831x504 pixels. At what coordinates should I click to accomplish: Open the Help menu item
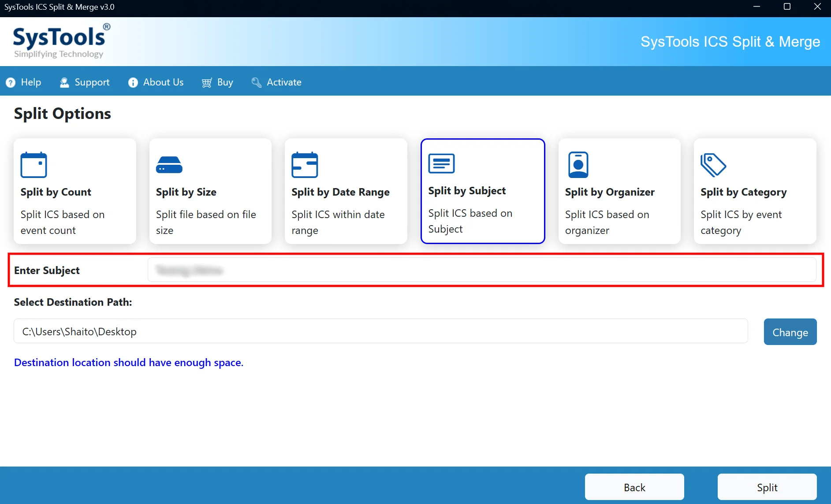pos(23,82)
